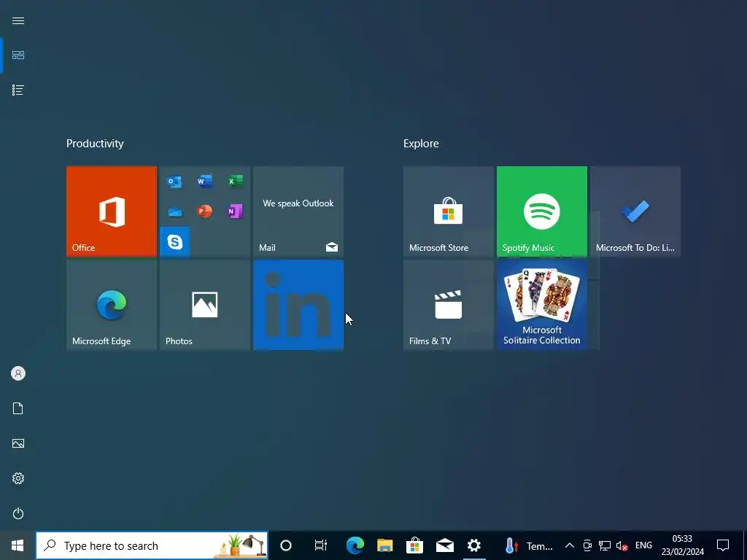Screen dimensions: 747x560
Task: Open Microsoft Store from the taskbar
Action: (415, 545)
